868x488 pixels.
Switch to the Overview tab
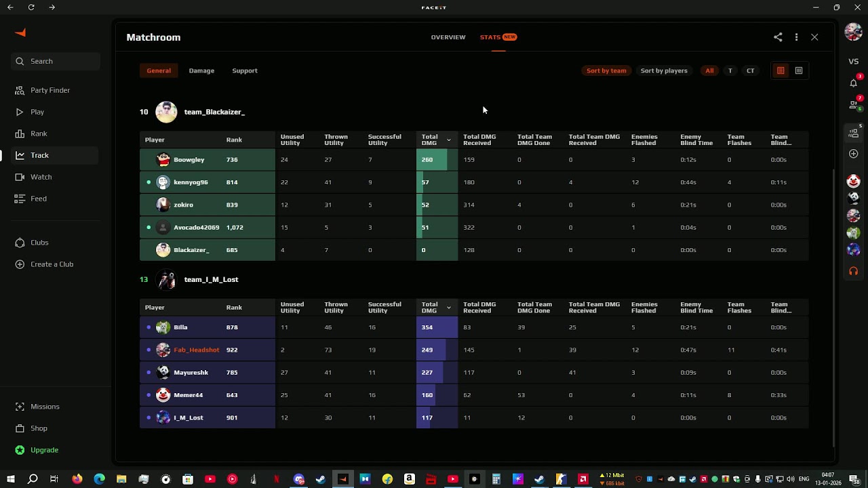click(448, 37)
